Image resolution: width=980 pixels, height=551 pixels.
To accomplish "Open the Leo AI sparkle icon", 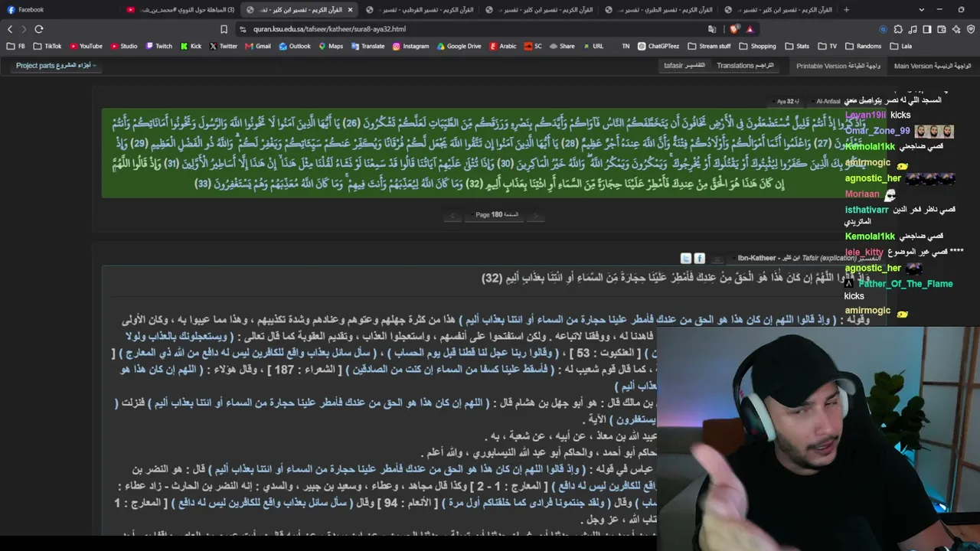I will (x=956, y=29).
